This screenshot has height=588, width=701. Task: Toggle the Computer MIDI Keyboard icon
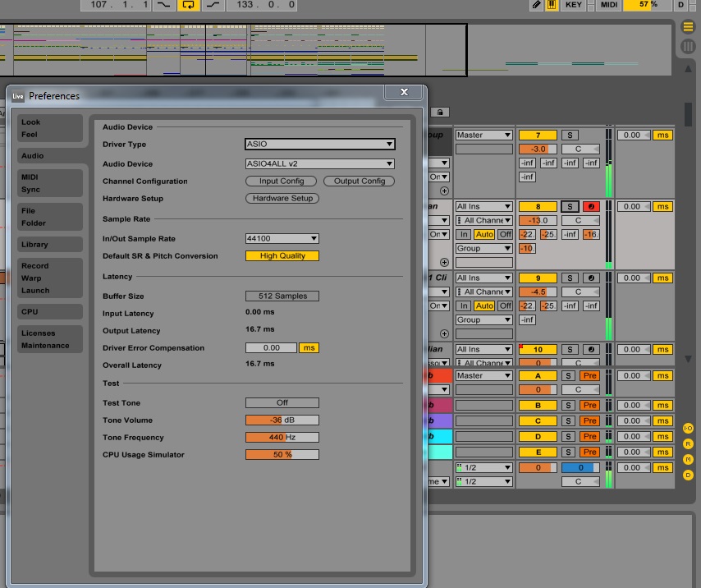point(552,5)
